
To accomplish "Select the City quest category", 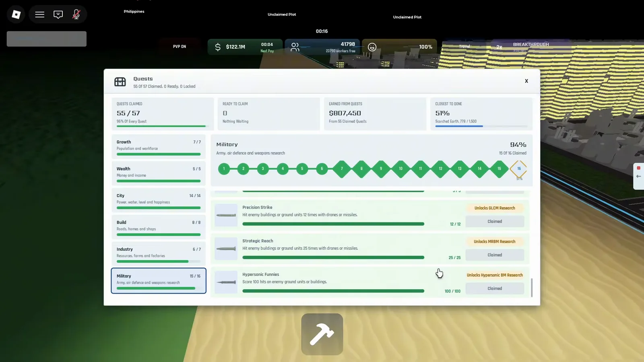I will pos(159,200).
